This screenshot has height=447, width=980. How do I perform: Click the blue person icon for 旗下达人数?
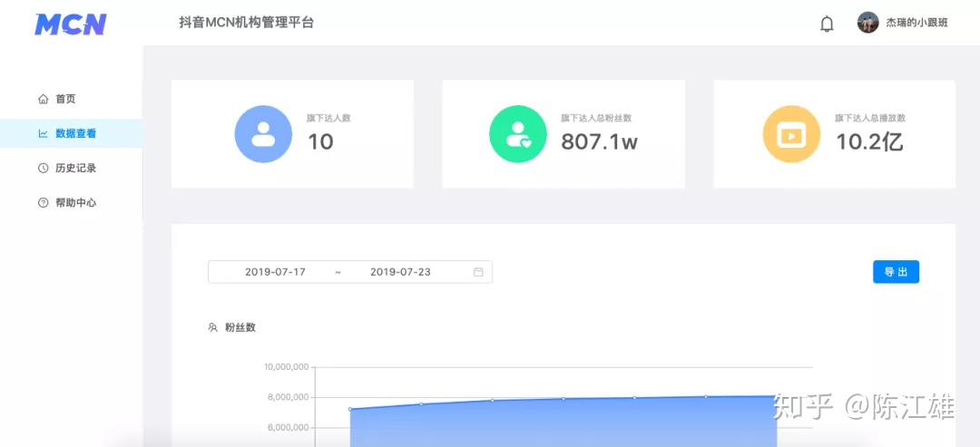pos(263,134)
